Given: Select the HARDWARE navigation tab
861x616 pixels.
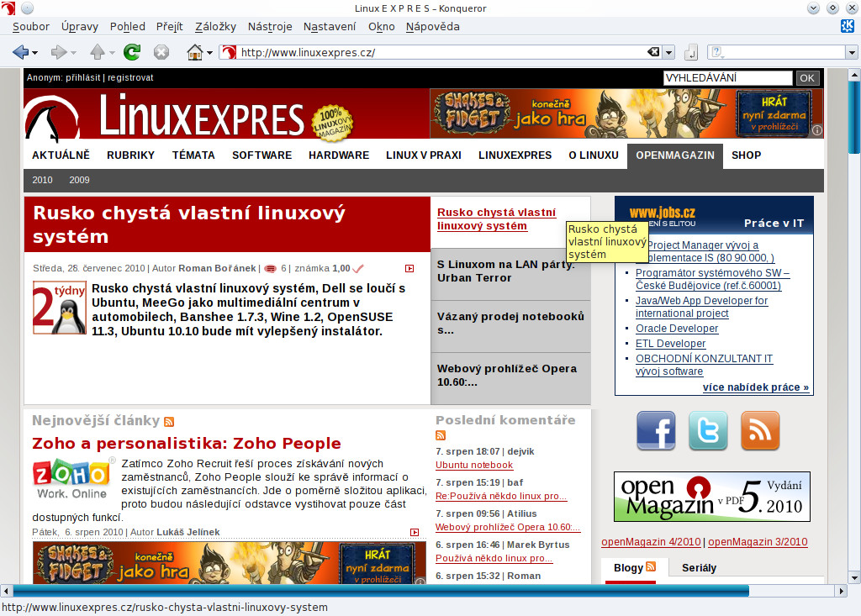Looking at the screenshot, I should click(339, 155).
